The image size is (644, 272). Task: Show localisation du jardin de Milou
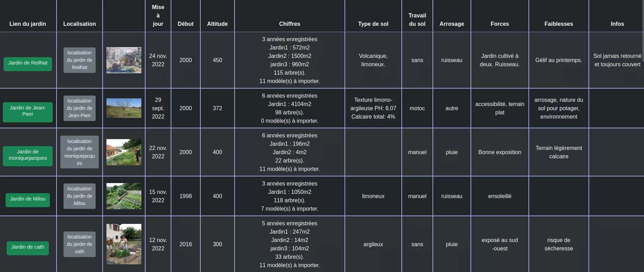coord(80,196)
